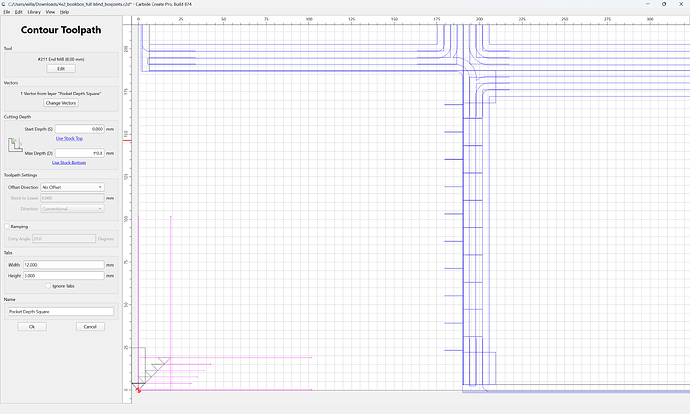Open the Edit menu
Viewport: 690px width, 414px height.
click(x=18, y=12)
